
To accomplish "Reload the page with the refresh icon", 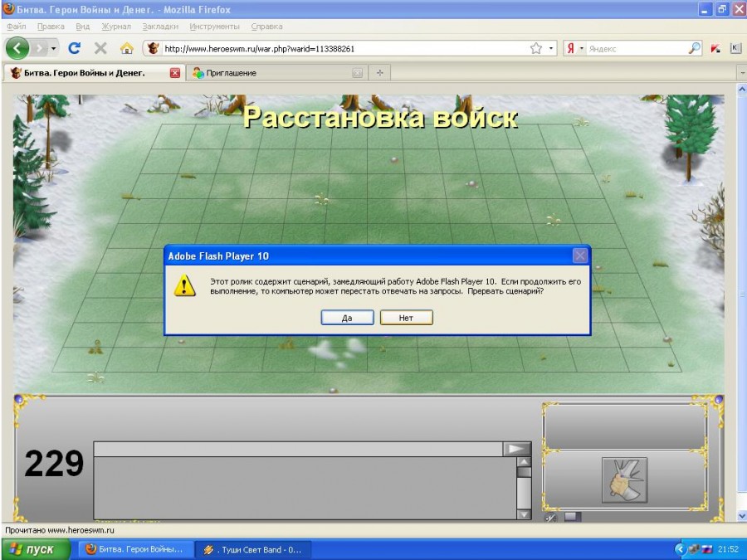I will pos(75,48).
